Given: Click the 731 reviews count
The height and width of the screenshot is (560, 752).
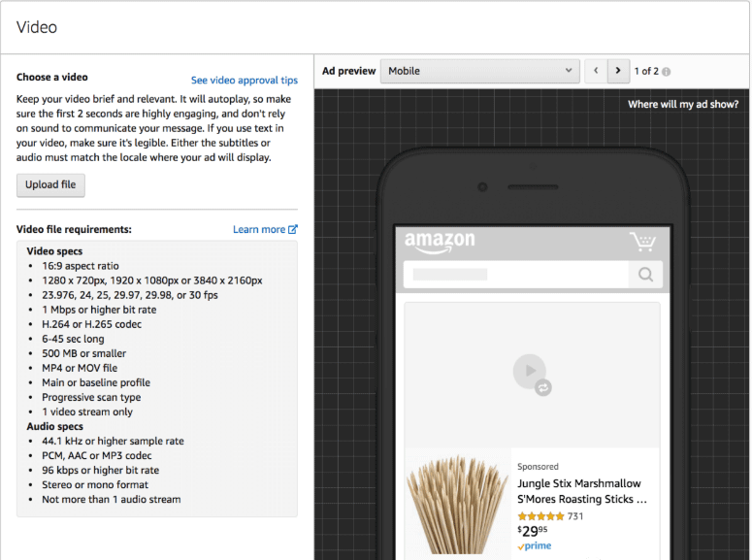Looking at the screenshot, I should tap(575, 516).
